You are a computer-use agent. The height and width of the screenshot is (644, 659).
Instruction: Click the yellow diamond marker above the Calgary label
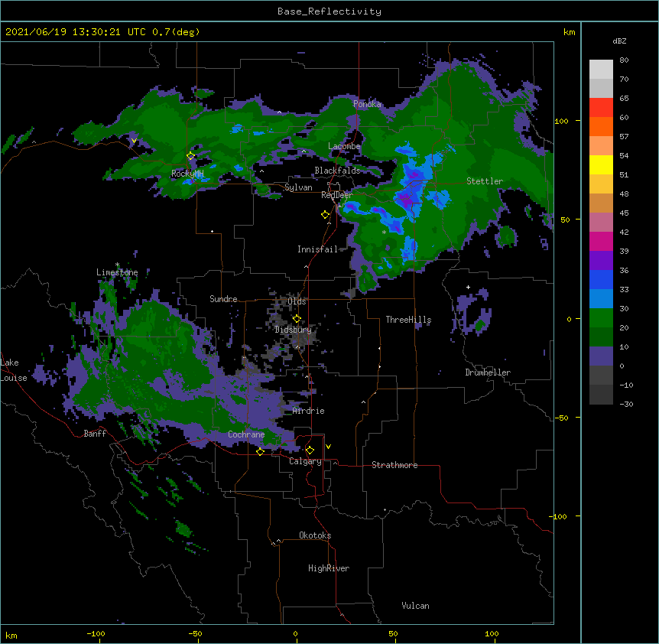coord(310,450)
